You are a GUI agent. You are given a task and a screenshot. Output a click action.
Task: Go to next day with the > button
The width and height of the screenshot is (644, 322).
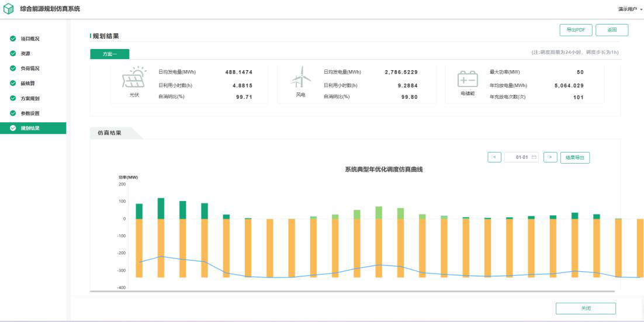(x=550, y=157)
